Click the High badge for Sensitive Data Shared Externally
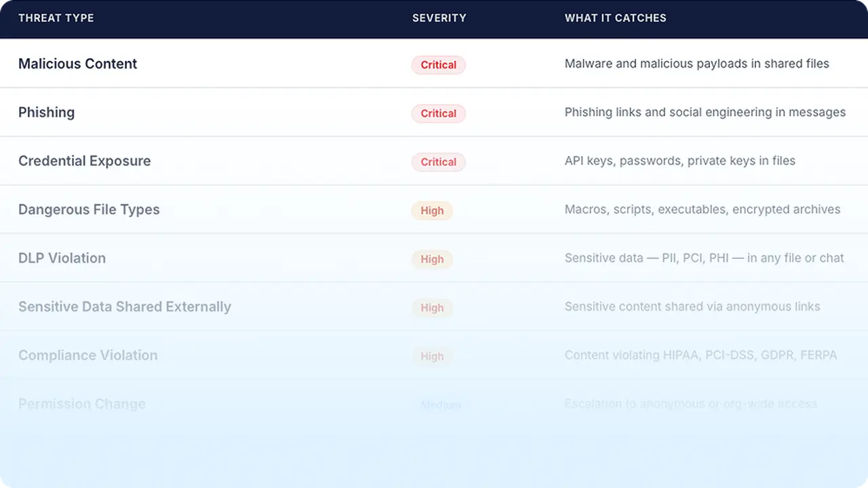Viewport: 868px width, 488px height. tap(432, 308)
